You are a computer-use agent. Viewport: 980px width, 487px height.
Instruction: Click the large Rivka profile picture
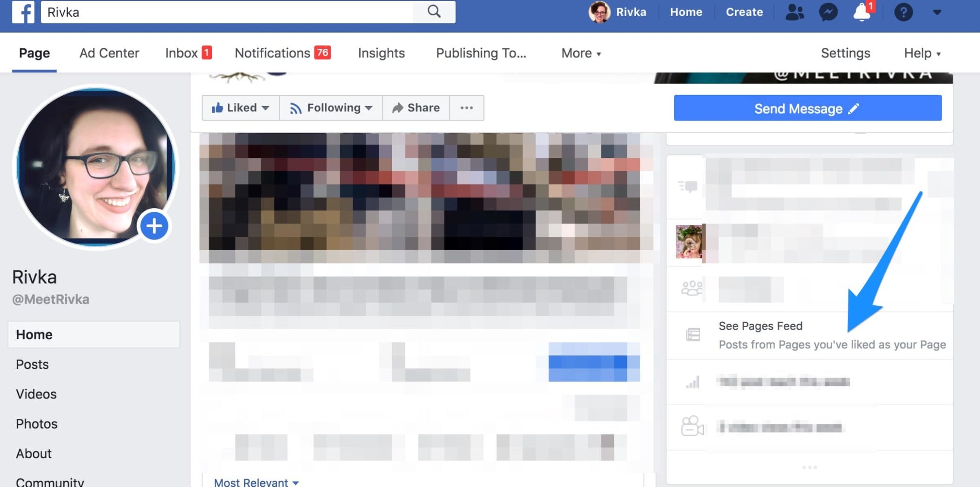(x=96, y=167)
